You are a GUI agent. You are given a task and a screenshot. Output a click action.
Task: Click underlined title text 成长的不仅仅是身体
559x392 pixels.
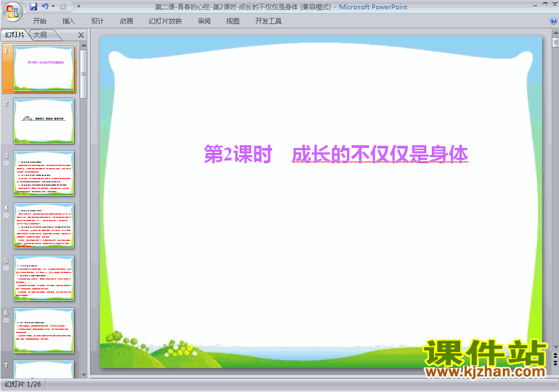pos(380,154)
